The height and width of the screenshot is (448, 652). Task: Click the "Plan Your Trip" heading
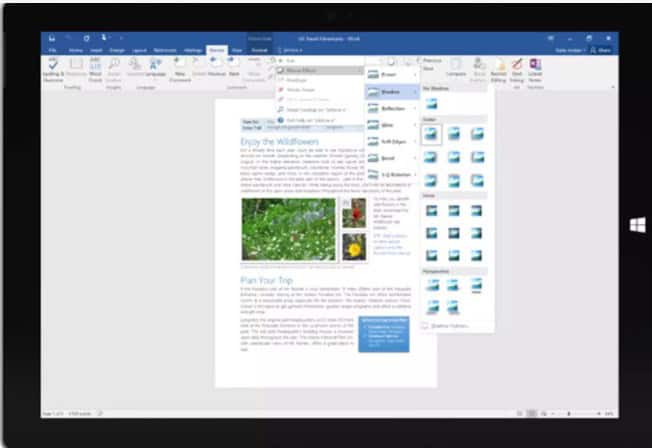[x=267, y=280]
